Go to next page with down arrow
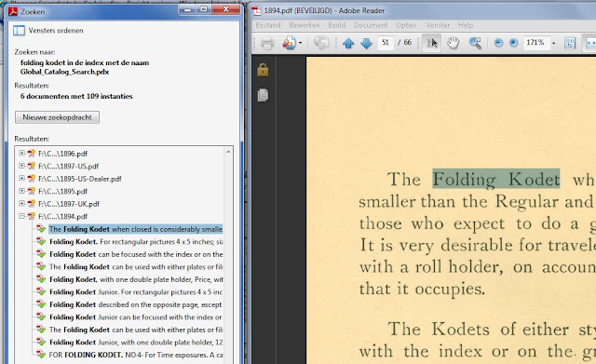This screenshot has height=364, width=596. pyautogui.click(x=366, y=43)
